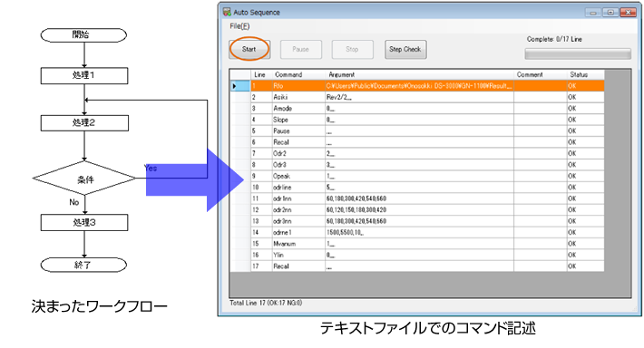Click the disabled Pause button

click(300, 49)
